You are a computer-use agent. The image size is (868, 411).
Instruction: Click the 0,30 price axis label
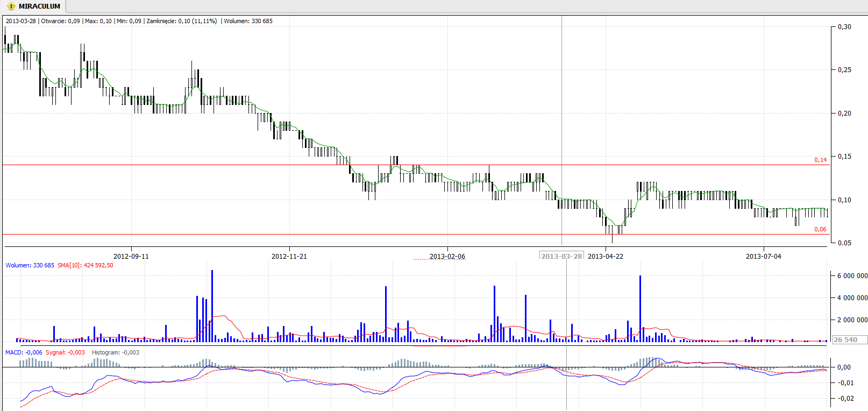point(845,27)
